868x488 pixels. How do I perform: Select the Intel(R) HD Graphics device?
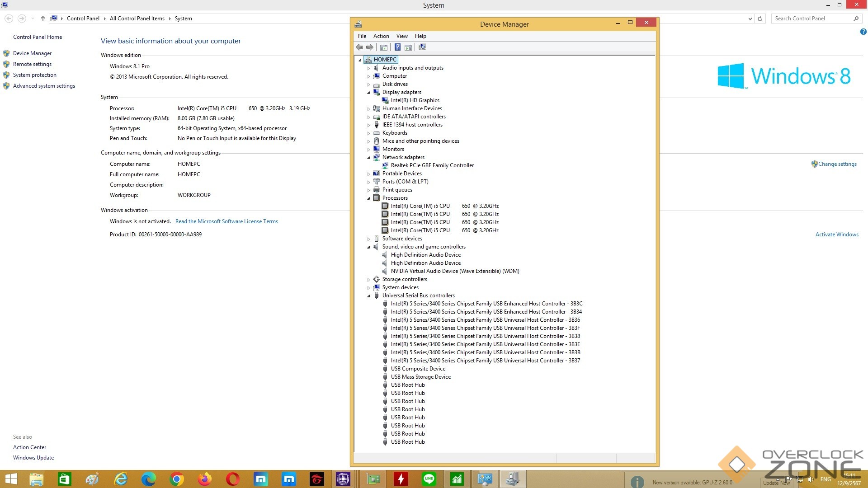point(415,100)
